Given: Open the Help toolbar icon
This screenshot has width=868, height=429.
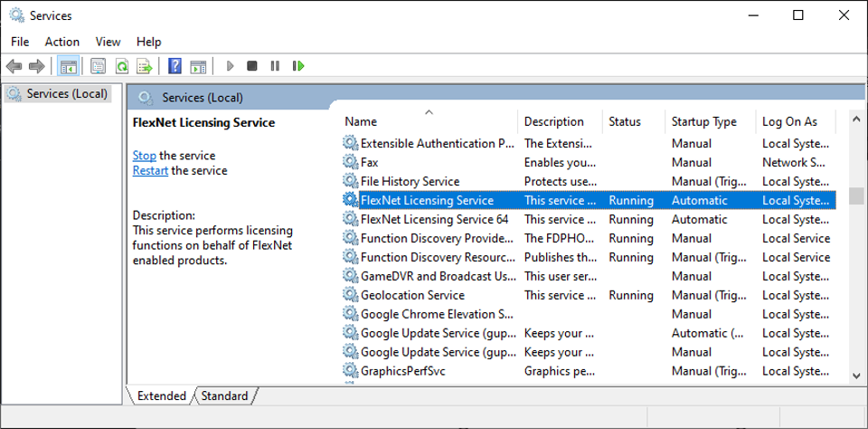Looking at the screenshot, I should tap(175, 66).
